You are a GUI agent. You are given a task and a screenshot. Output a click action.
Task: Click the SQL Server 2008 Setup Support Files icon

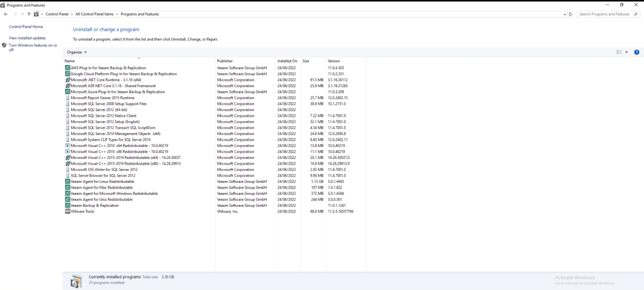[67, 104]
